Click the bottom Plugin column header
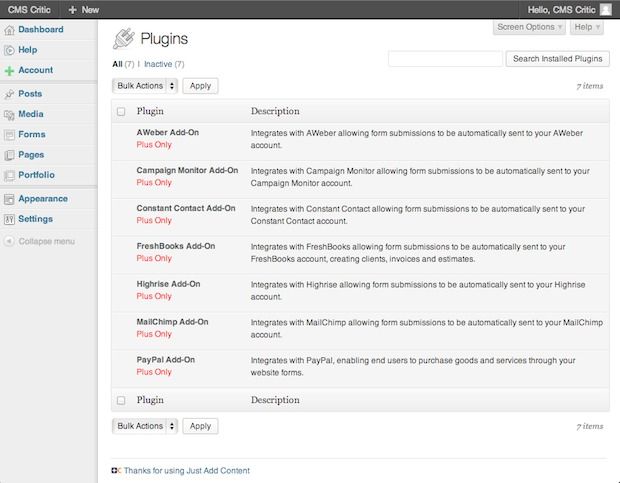This screenshot has width=620, height=483. [150, 400]
